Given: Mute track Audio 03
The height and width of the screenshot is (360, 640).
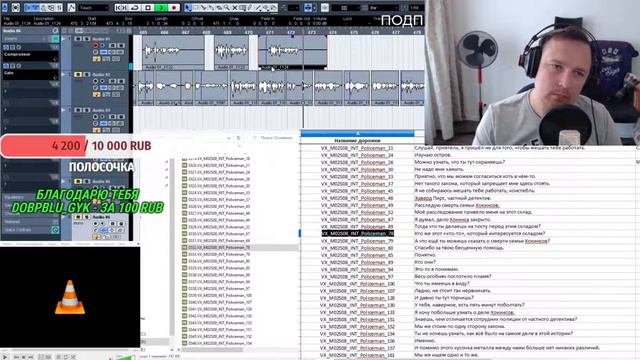Looking at the screenshot, I should click(x=78, y=110).
